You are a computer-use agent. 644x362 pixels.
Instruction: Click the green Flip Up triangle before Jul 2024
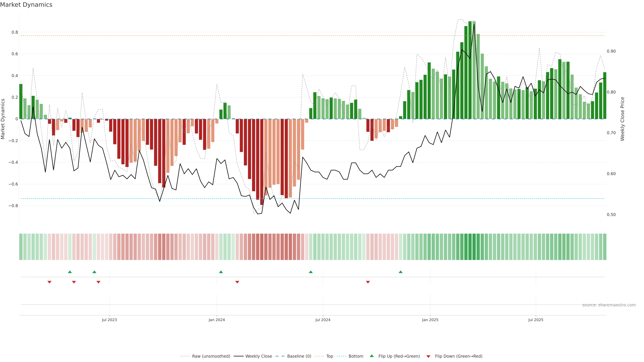coord(310,272)
